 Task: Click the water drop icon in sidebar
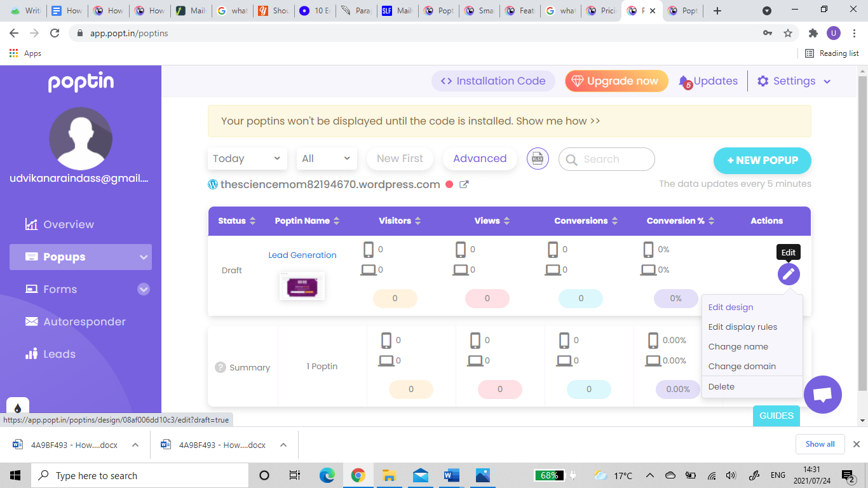(18, 408)
